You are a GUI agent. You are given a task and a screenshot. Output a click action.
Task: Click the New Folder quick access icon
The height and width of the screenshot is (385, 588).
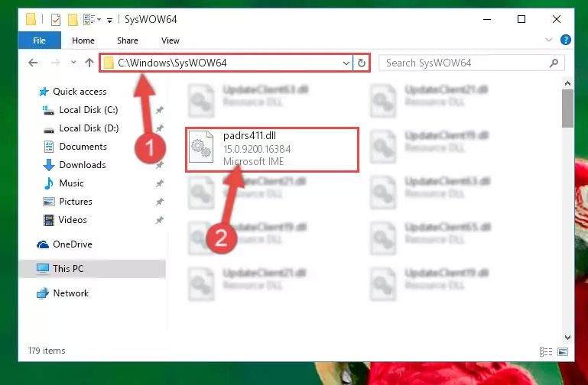coord(73,19)
